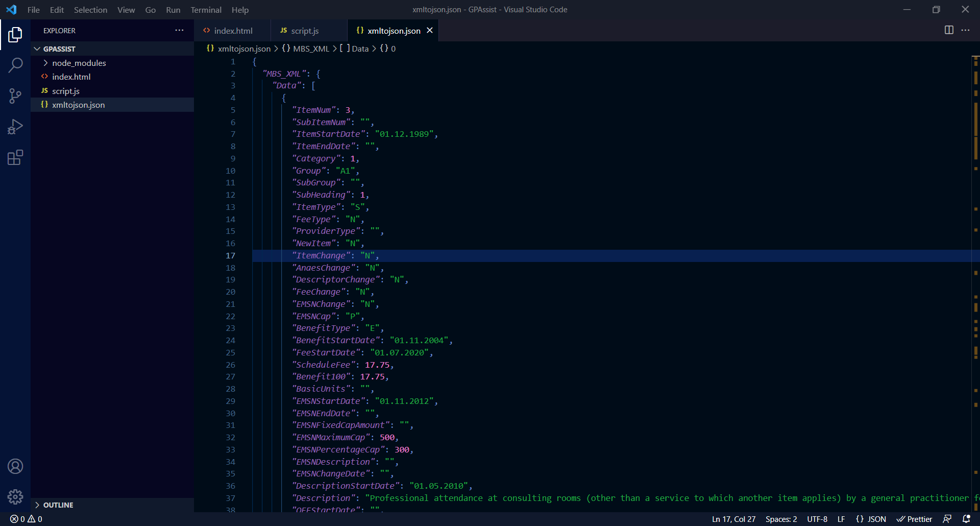Viewport: 980px width, 526px height.
Task: Click line number 17 in the gutter
Action: pyautogui.click(x=231, y=255)
